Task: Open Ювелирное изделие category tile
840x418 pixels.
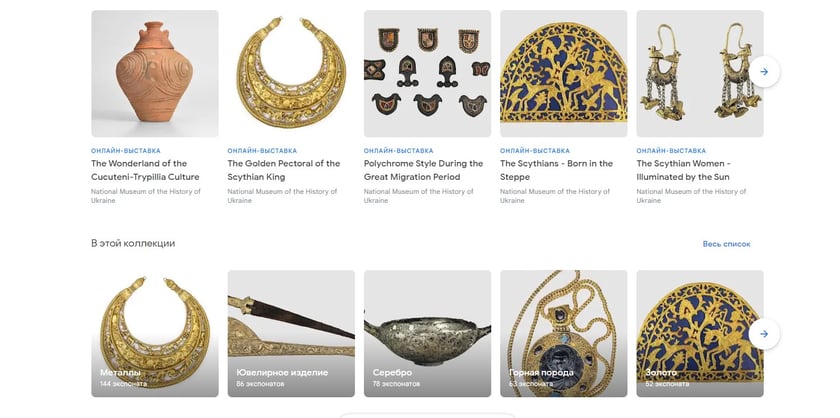Action: tap(291, 333)
